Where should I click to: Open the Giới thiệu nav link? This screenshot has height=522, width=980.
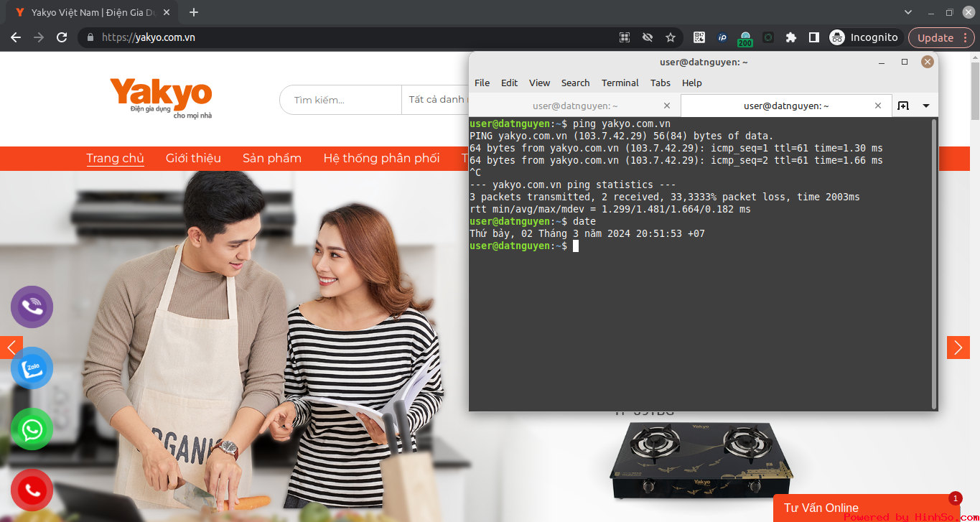click(x=193, y=158)
